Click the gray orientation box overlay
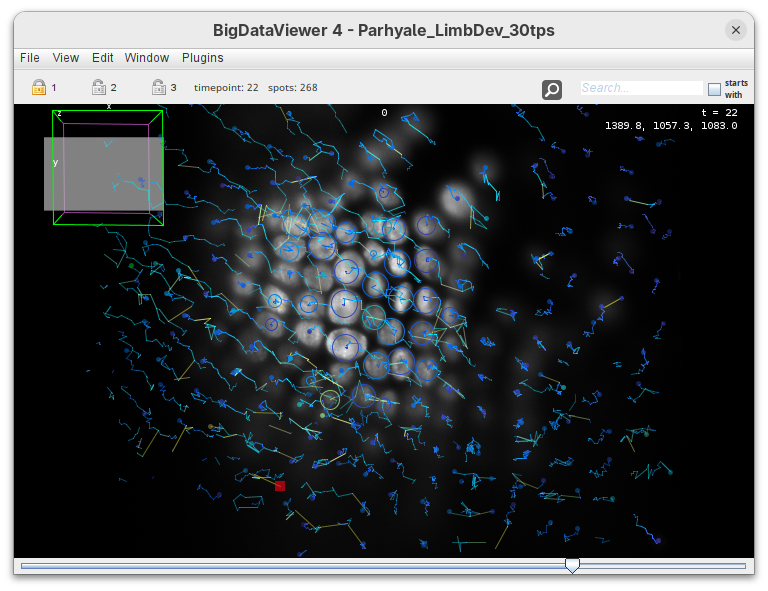 pos(103,173)
